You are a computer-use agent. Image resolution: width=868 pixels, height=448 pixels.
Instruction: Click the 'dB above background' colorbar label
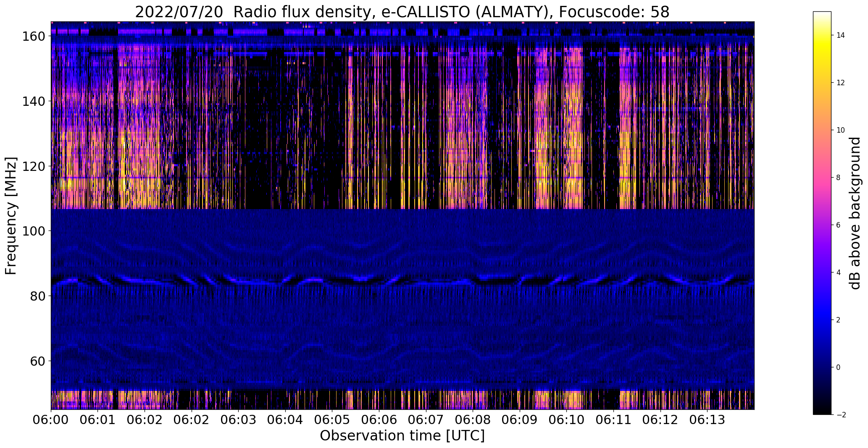(855, 213)
